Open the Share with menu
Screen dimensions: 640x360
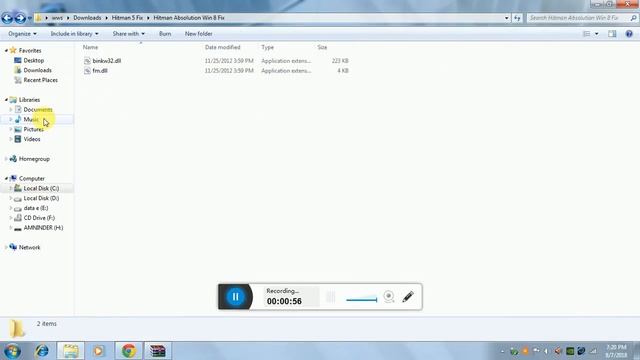[129, 34]
